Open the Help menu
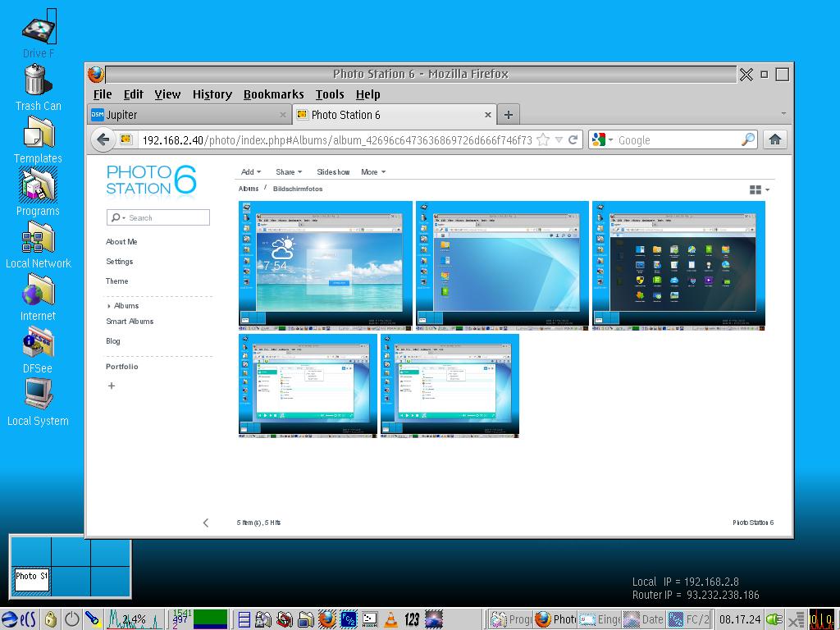 click(368, 94)
